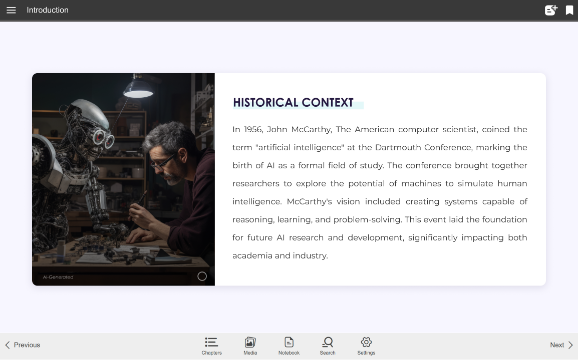578x360 pixels.
Task: Open the Chapters list
Action: click(x=212, y=346)
